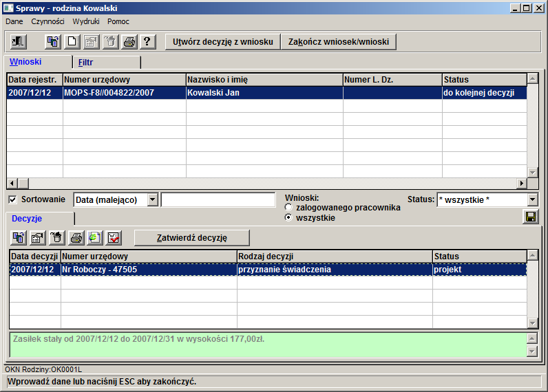Toggle the Sortowanie checkbox
The width and height of the screenshot is (548, 392).
(12, 199)
